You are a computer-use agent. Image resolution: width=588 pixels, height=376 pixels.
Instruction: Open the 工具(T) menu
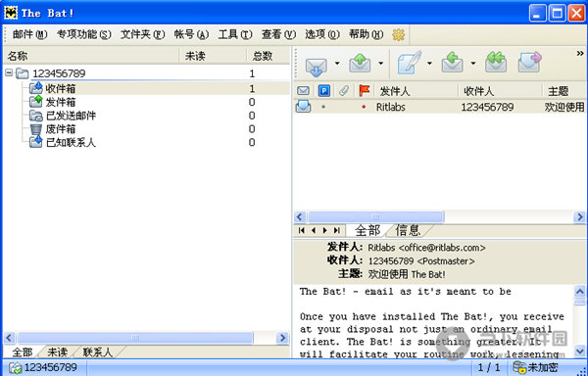coord(235,34)
